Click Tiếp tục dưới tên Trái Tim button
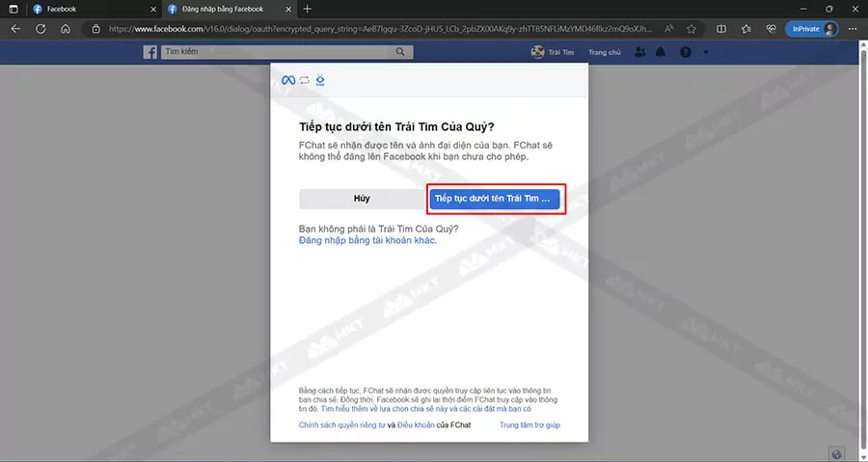The image size is (868, 462). pyautogui.click(x=495, y=199)
